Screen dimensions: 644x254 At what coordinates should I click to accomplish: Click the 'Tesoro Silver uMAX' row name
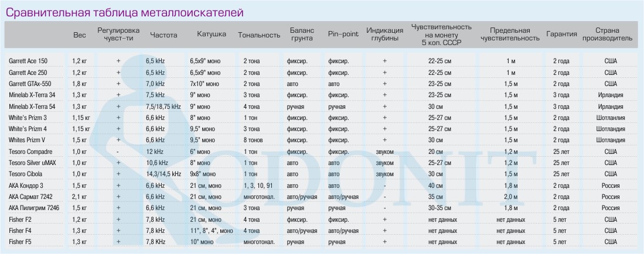coord(33,163)
